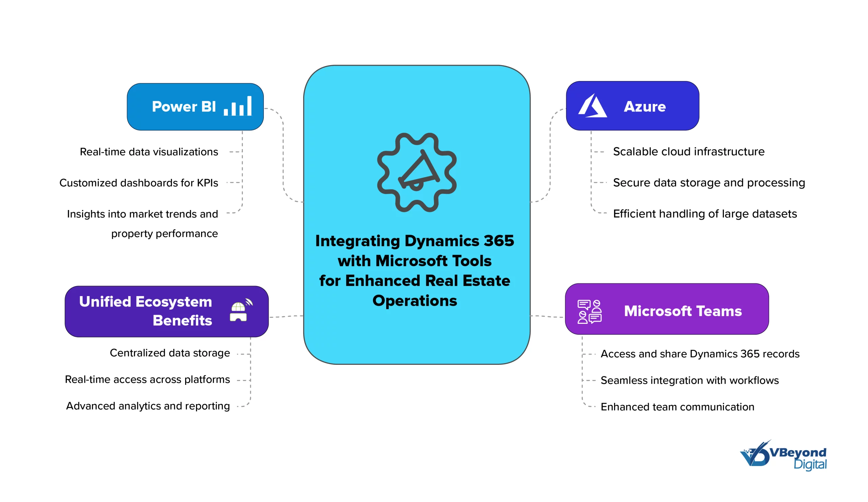The image size is (868, 502).
Task: Select the Microsoft Teams label
Action: [x=683, y=311]
